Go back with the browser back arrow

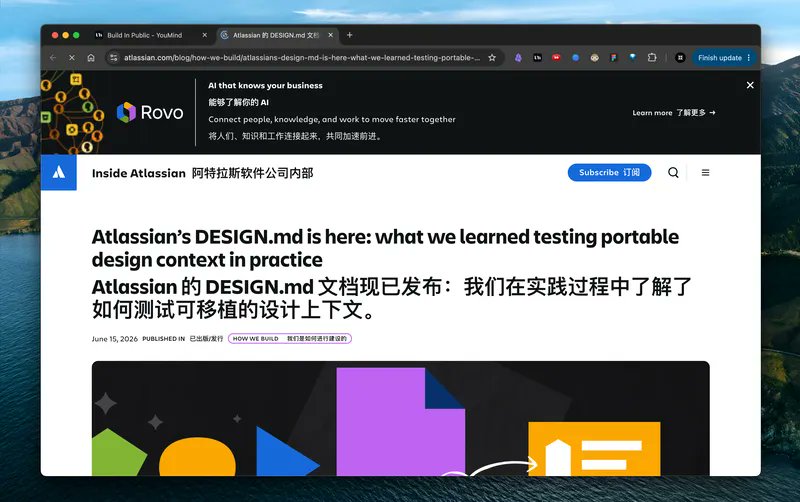[53, 58]
